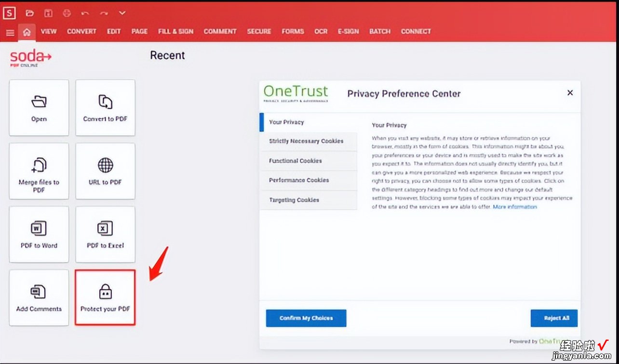Open the FORMS tab

293,31
